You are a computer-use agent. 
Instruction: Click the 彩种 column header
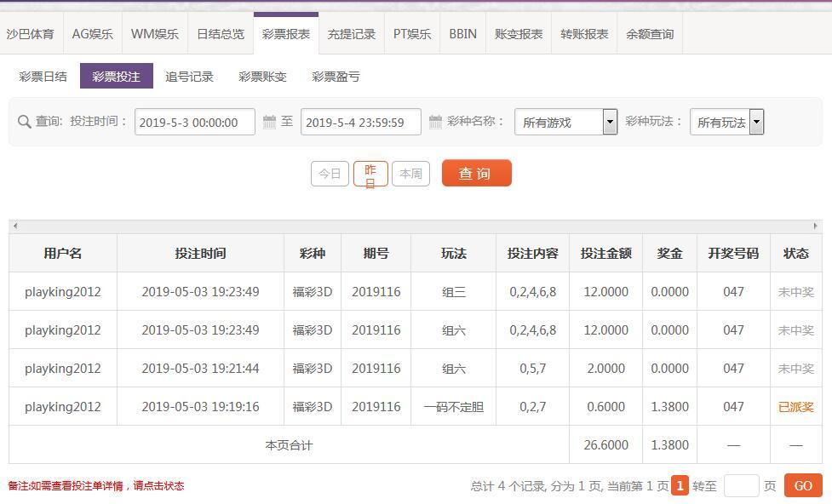pos(312,253)
